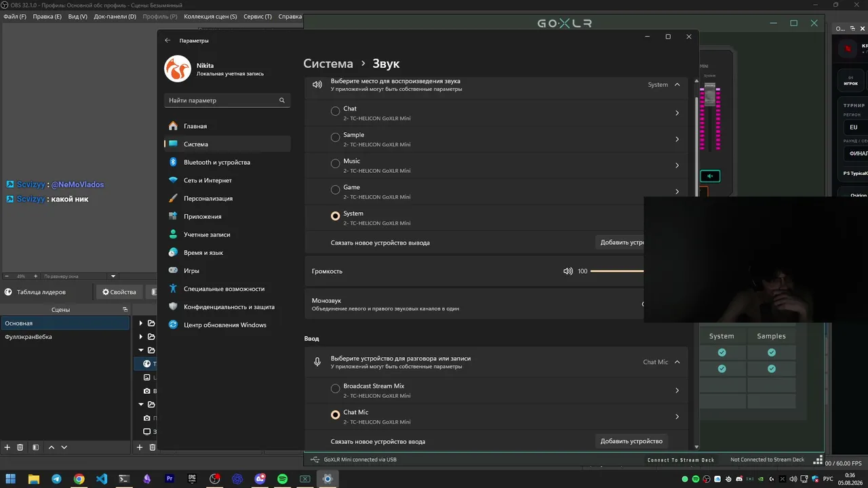This screenshot has width=868, height=488.
Task: Collapse the input device list chevron next to Chat Mic
Action: 677,362
